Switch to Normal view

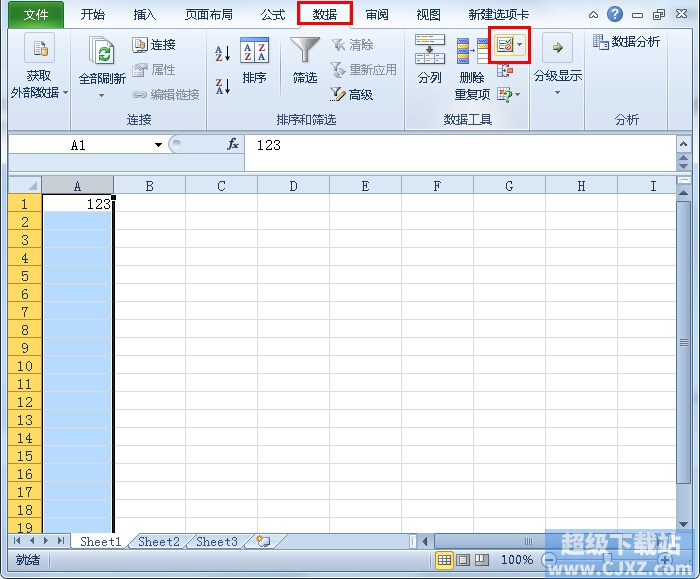[x=444, y=559]
